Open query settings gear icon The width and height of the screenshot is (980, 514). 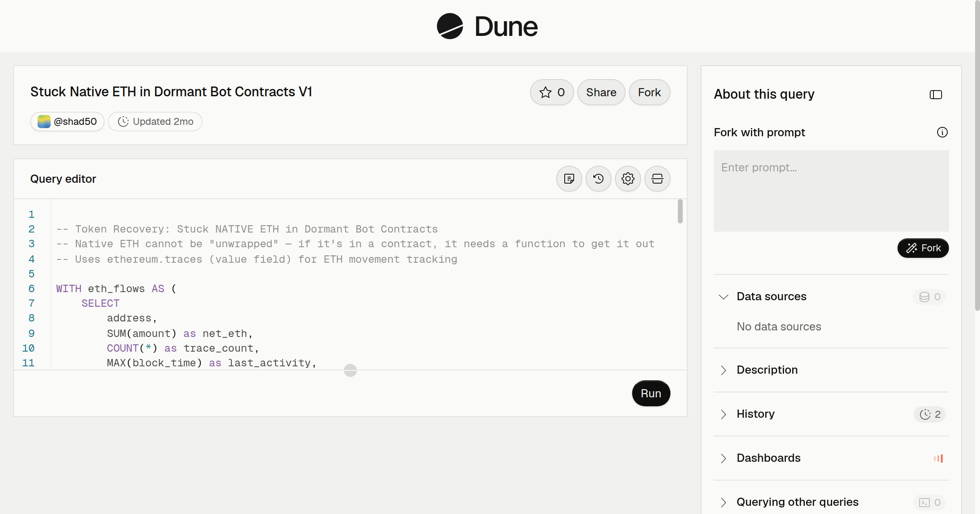(x=628, y=179)
